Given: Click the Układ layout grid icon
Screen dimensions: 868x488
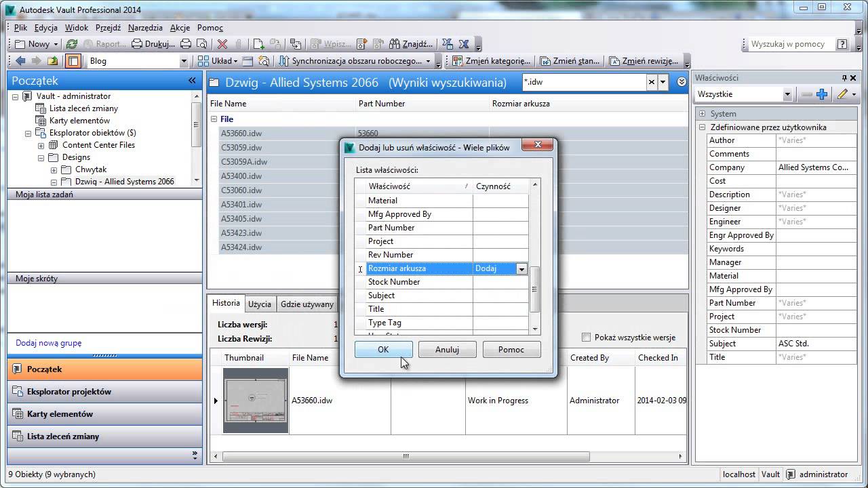Looking at the screenshot, I should click(203, 61).
